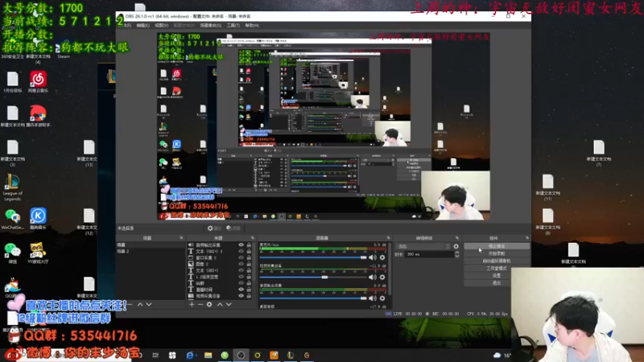Toggle visibility eye of 视频采集设备 source
The image size is (644, 362).
[x=241, y=295]
